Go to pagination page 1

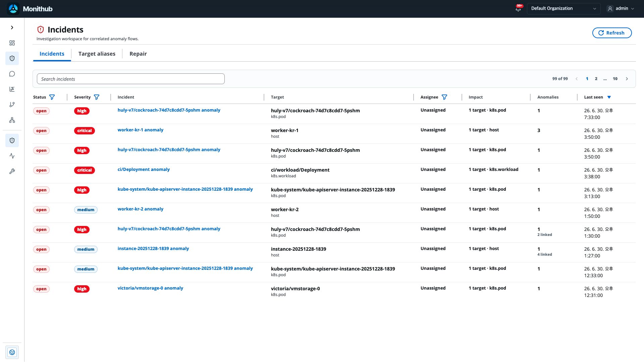[587, 79]
